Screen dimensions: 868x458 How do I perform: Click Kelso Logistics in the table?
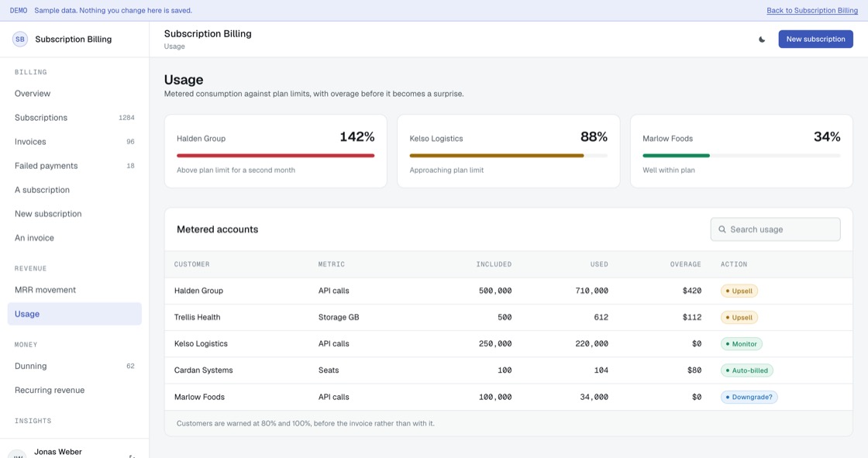tap(201, 344)
